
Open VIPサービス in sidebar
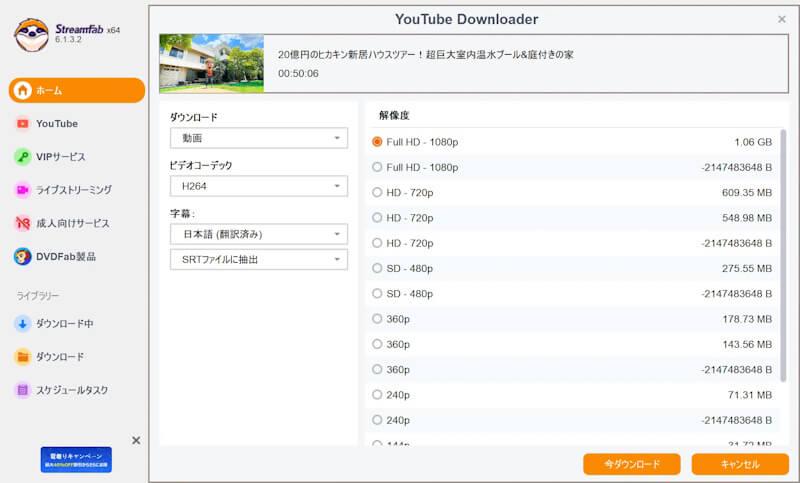60,157
